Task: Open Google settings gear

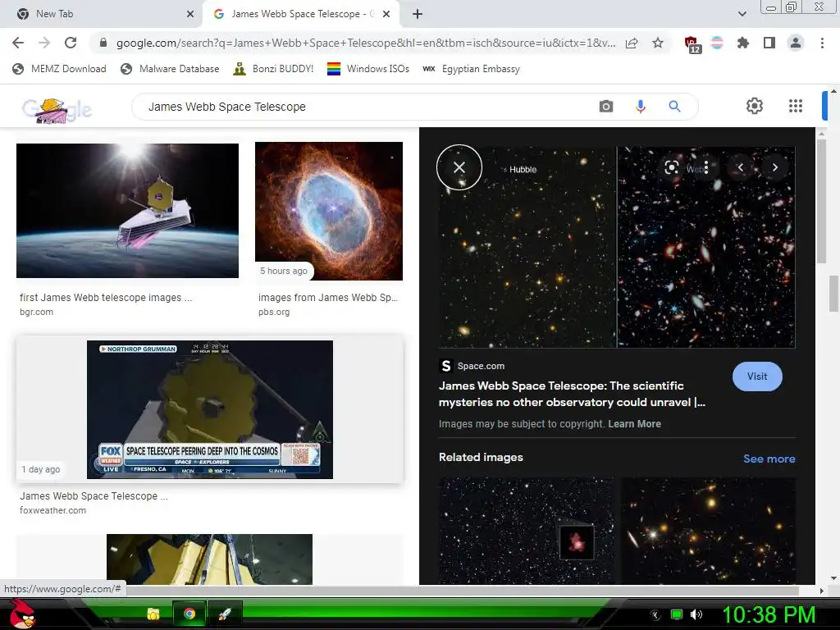Action: tap(755, 106)
